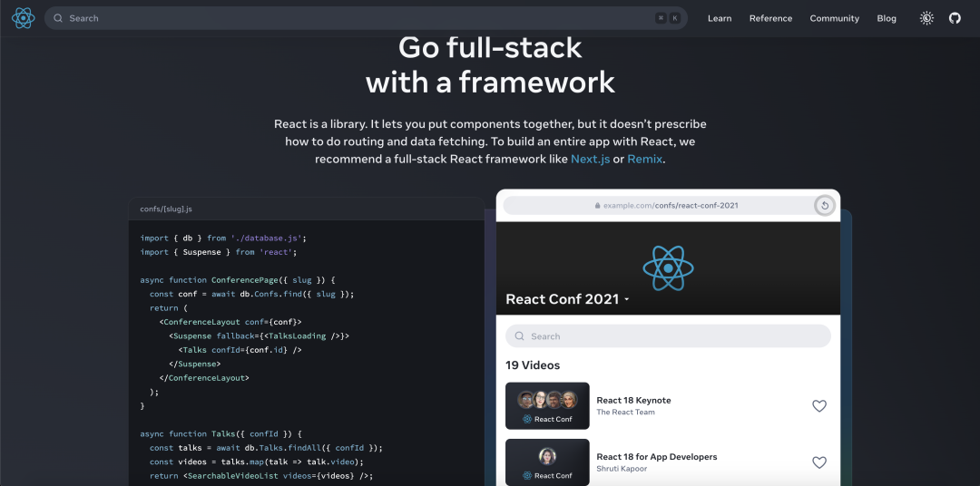Open the GitHub repository icon

[955, 18]
